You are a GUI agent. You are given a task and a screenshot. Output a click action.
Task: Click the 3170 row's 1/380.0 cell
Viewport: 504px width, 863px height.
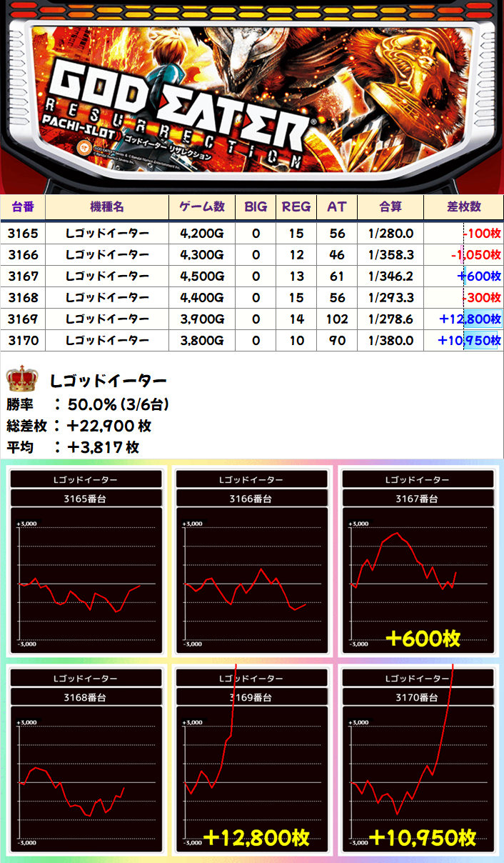coord(390,341)
